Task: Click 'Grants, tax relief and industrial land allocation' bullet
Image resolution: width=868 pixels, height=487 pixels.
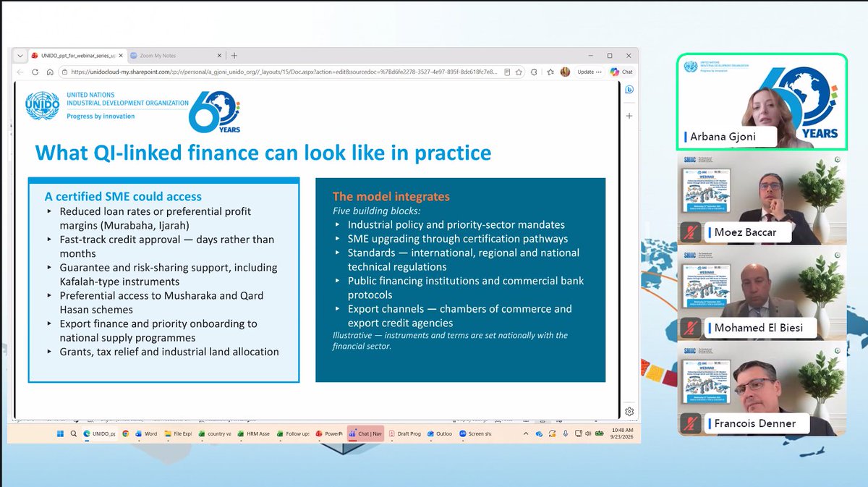Action: click(169, 352)
